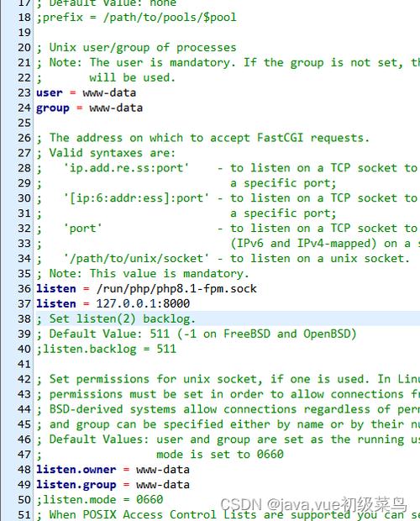
Task: Click the 'Unix user/group of processes' comment
Action: pyautogui.click(x=136, y=48)
